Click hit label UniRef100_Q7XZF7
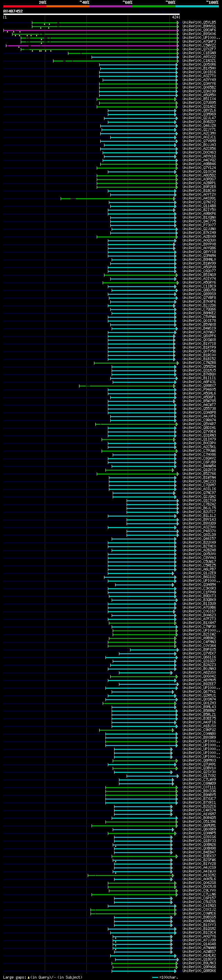 click(x=199, y=49)
